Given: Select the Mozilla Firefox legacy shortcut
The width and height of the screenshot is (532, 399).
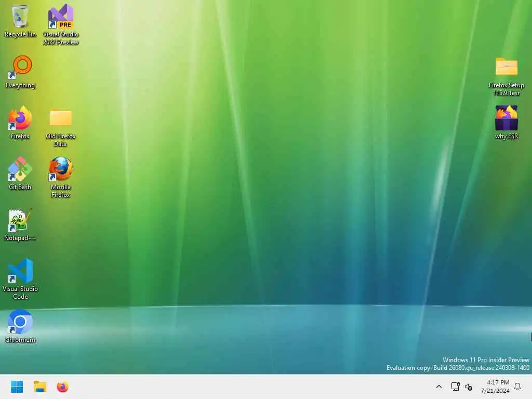Looking at the screenshot, I should point(61,177).
